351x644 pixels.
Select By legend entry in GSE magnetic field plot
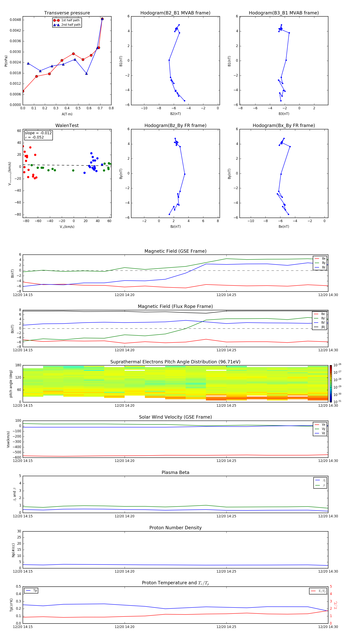pos(320,263)
